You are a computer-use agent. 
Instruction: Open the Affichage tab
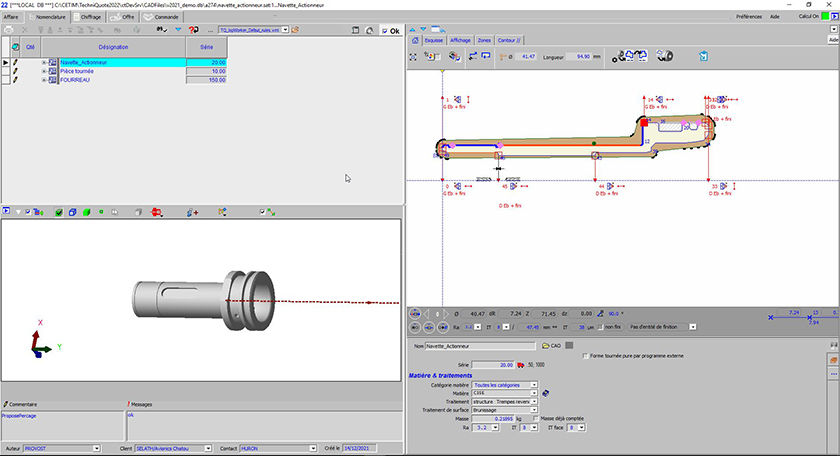click(460, 40)
